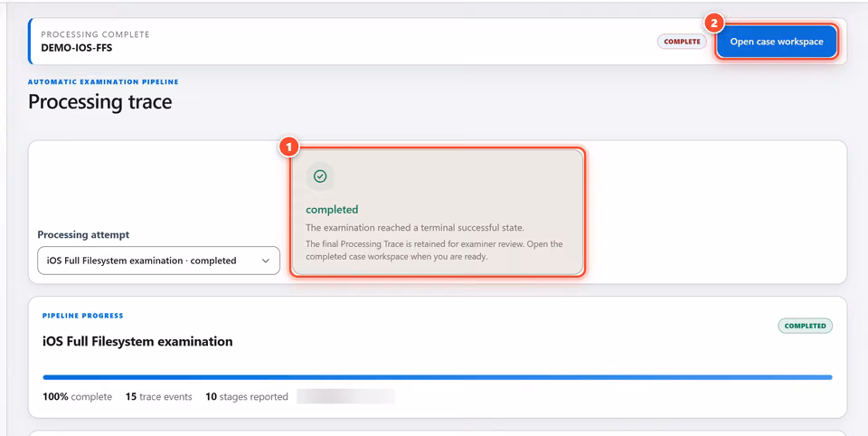Screen dimensions: 868x436
Task: Select iOS Full Filesystem examination completed option
Action: [142, 261]
